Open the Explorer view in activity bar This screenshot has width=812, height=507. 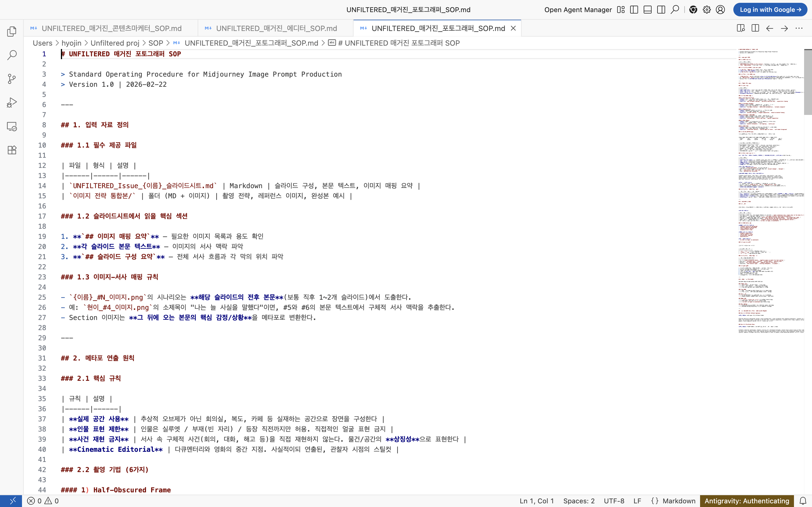12,32
